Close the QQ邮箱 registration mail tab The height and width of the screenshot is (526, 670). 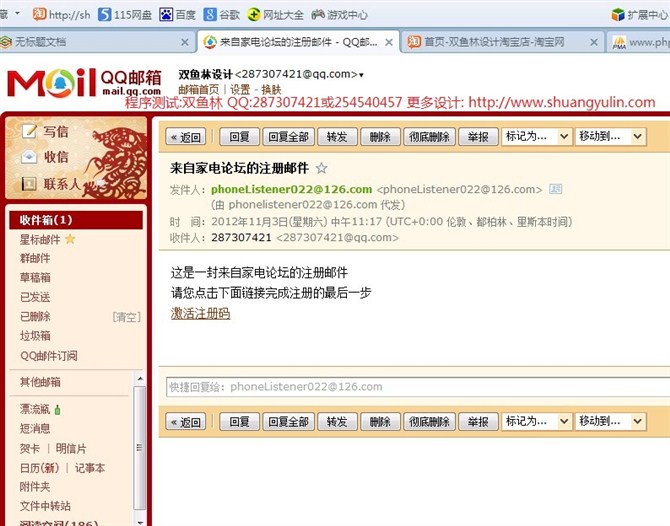[x=389, y=42]
